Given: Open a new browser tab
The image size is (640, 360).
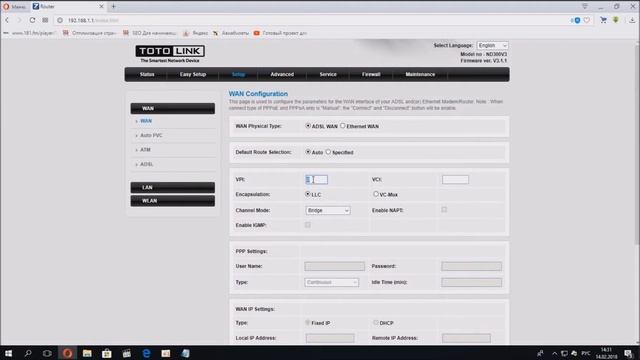Looking at the screenshot, I should coord(113,7).
